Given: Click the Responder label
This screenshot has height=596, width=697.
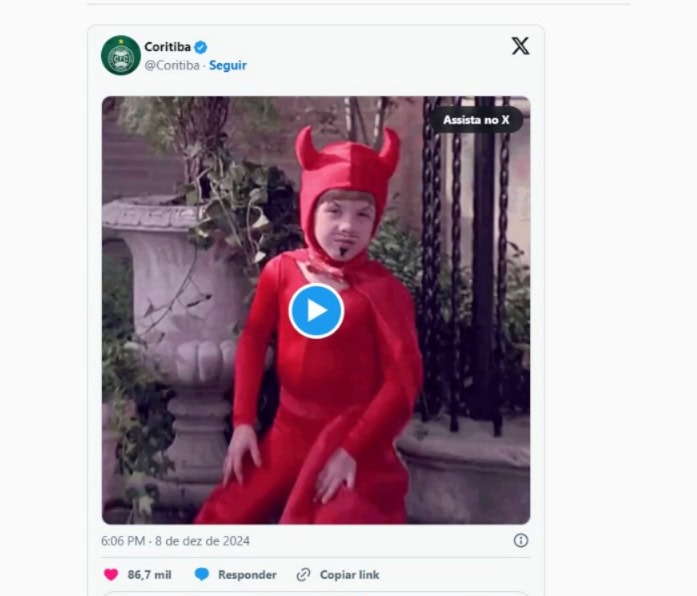Looking at the screenshot, I should click(247, 575).
